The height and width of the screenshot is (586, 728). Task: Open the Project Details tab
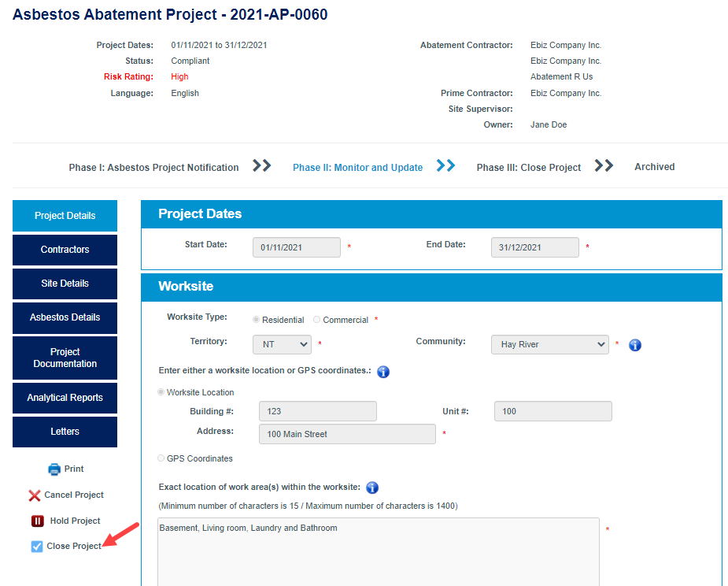click(x=65, y=216)
